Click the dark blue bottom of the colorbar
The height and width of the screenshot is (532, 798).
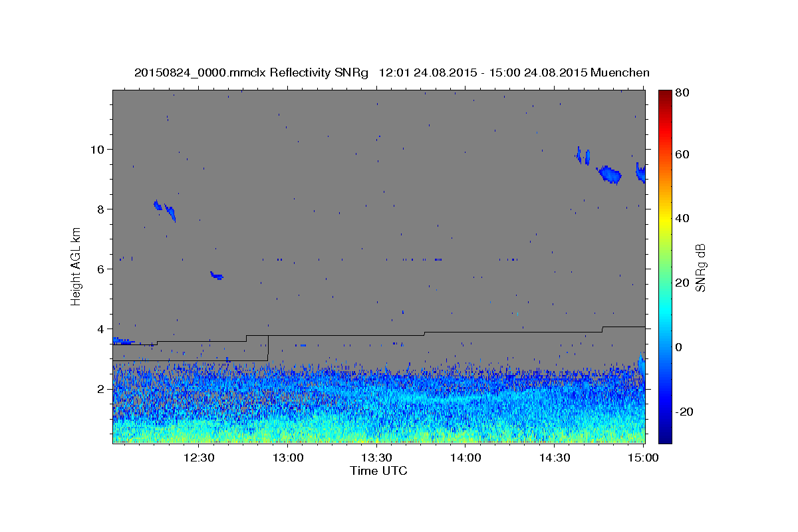pyautogui.click(x=665, y=436)
